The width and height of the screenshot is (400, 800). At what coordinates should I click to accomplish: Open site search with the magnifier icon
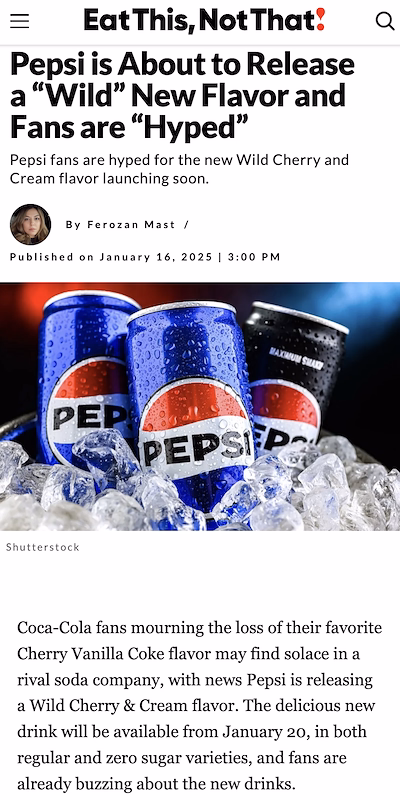pyautogui.click(x=385, y=21)
